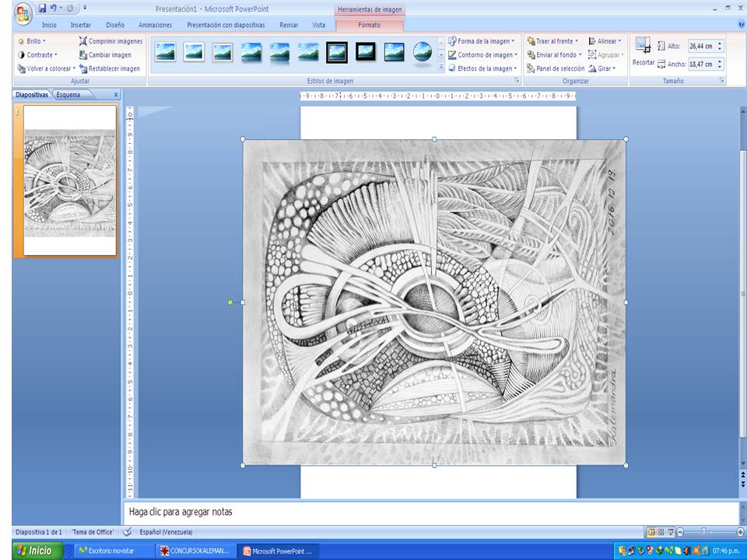Click the Windows Inicio start button
Viewport: 747px width, 560px height.
34,551
